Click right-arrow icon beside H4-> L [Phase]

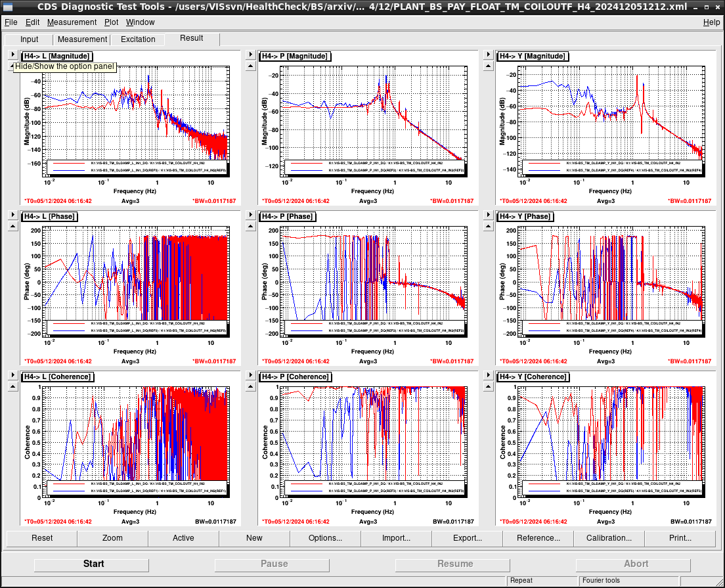click(x=13, y=215)
